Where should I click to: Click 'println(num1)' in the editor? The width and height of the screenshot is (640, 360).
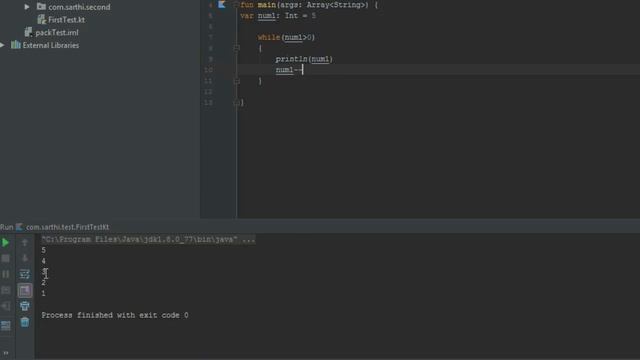[x=304, y=59]
